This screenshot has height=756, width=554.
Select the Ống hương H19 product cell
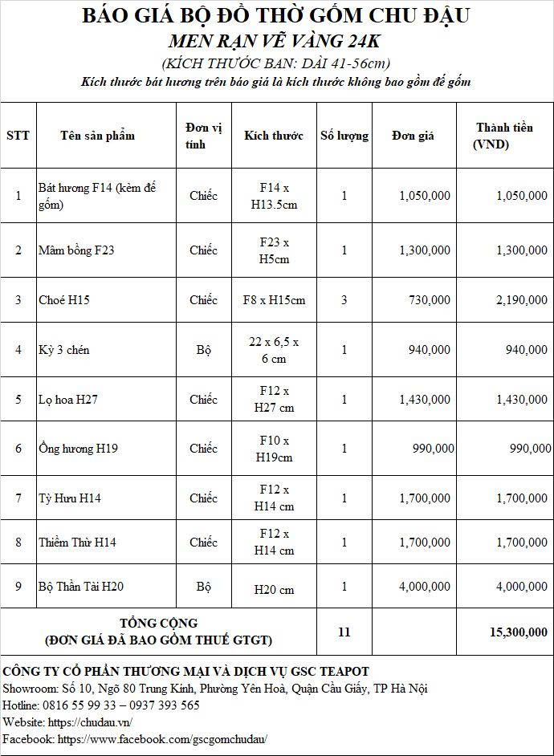click(x=106, y=449)
